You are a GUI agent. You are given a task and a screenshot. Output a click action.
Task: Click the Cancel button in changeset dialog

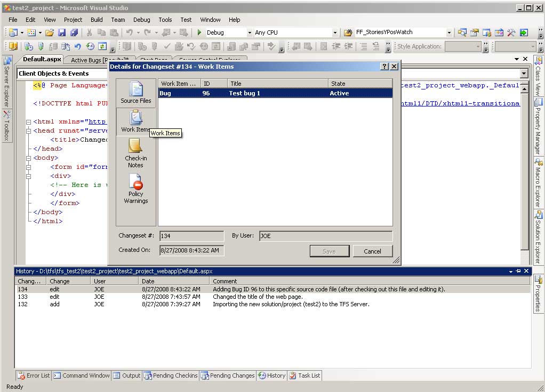coord(373,251)
